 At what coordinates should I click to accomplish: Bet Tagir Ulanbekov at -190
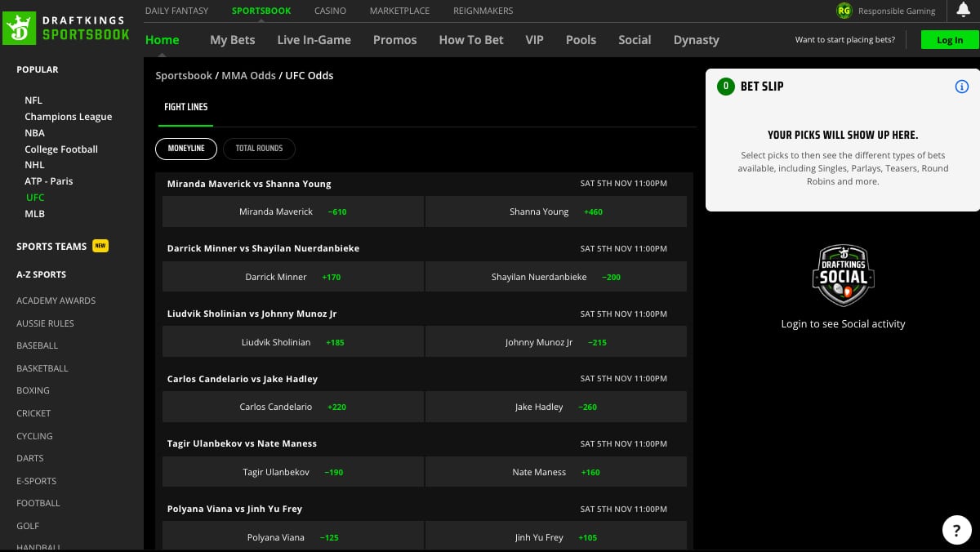pos(293,472)
